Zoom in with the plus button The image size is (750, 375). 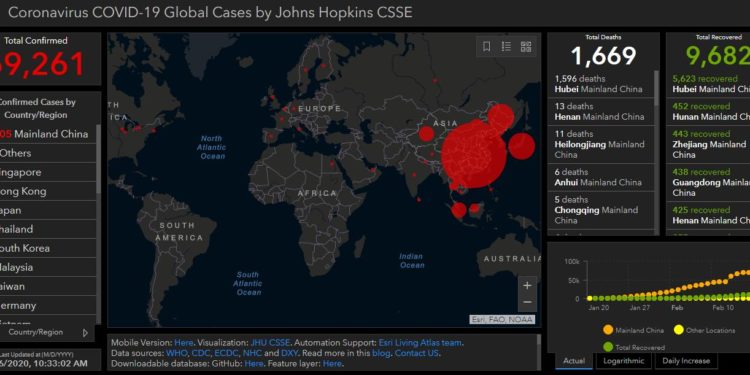pyautogui.click(x=527, y=286)
